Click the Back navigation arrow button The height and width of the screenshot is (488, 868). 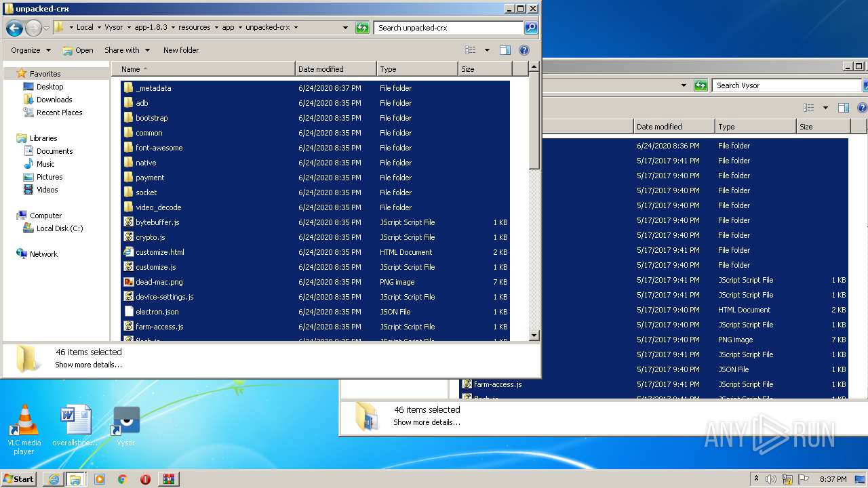(14, 28)
